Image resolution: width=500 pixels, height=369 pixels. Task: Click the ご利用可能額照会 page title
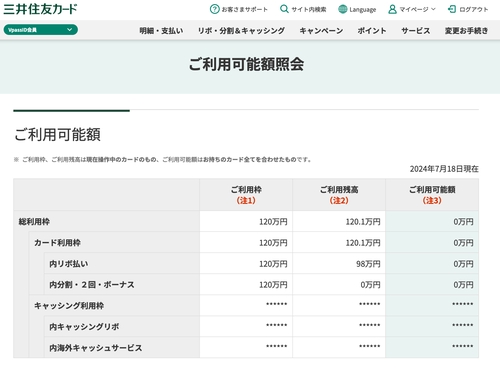tap(246, 64)
